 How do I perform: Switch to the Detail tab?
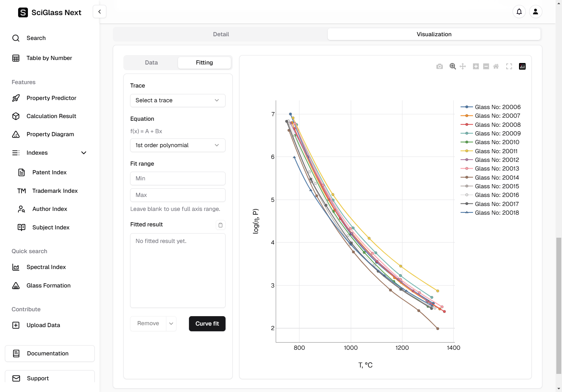coord(221,34)
